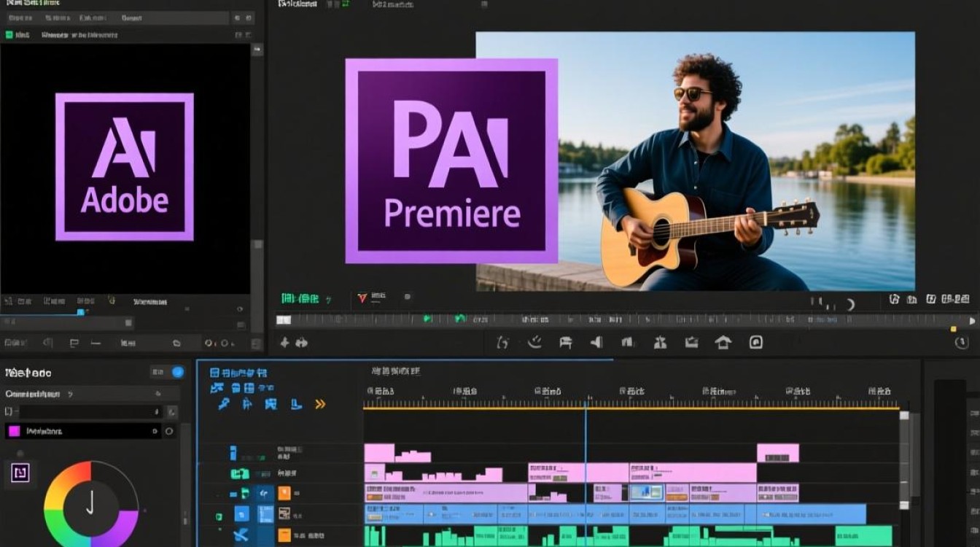The image size is (980, 547).
Task: Select the program monitor title tab at the top
Action: pyautogui.click(x=297, y=4)
